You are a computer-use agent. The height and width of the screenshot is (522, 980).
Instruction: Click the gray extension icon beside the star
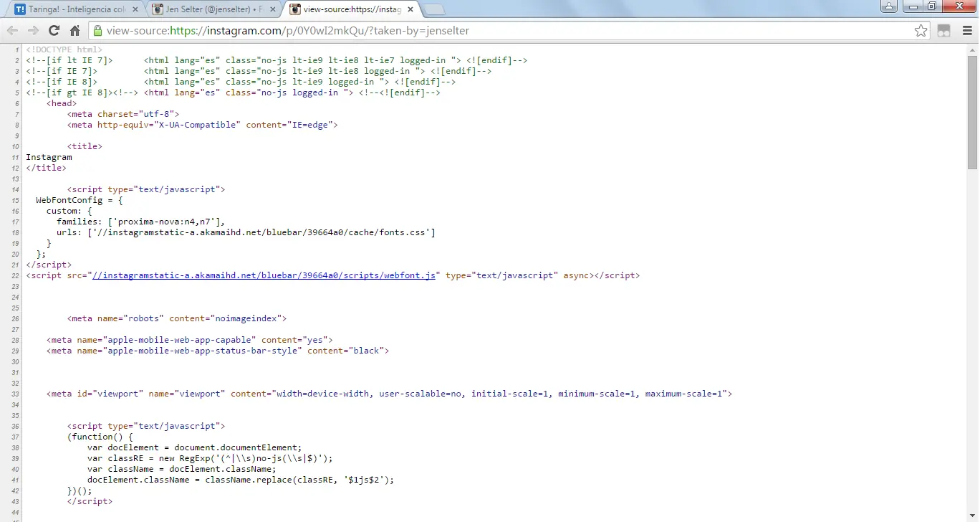coord(943,31)
